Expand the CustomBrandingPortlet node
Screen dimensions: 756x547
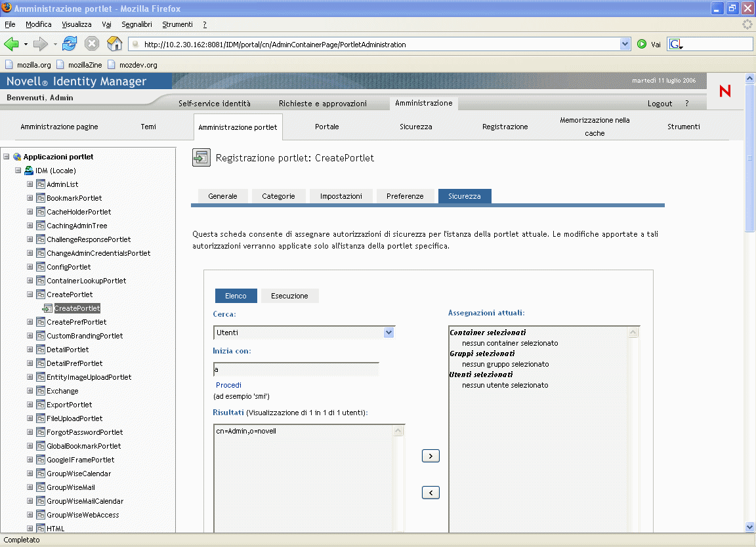click(x=30, y=336)
